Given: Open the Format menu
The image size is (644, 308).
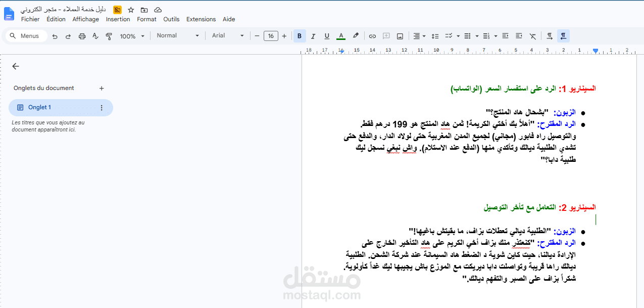Looking at the screenshot, I should [146, 19].
